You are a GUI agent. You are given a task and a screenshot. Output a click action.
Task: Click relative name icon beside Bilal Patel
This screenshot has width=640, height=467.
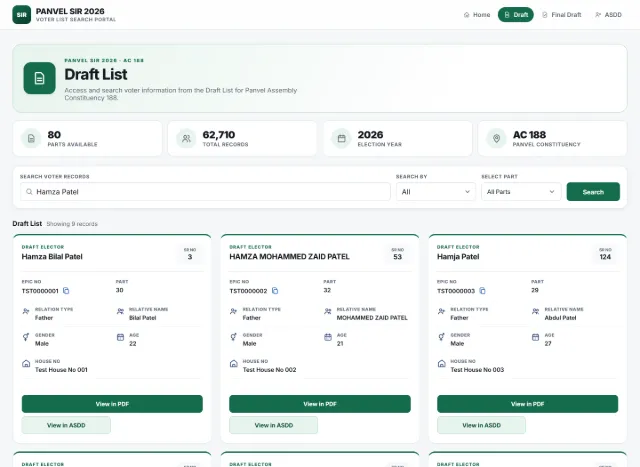pyautogui.click(x=120, y=311)
